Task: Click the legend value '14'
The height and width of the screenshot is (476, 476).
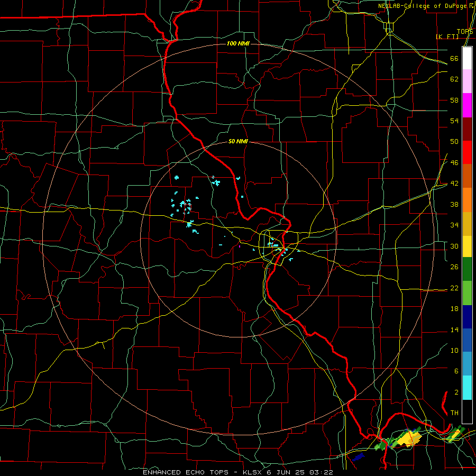Action: click(454, 329)
